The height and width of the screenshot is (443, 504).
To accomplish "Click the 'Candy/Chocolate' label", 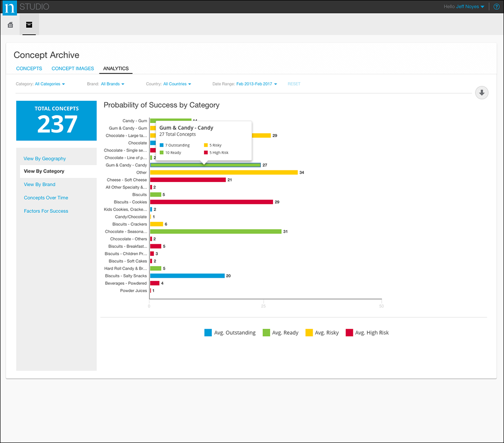I will pyautogui.click(x=131, y=217).
